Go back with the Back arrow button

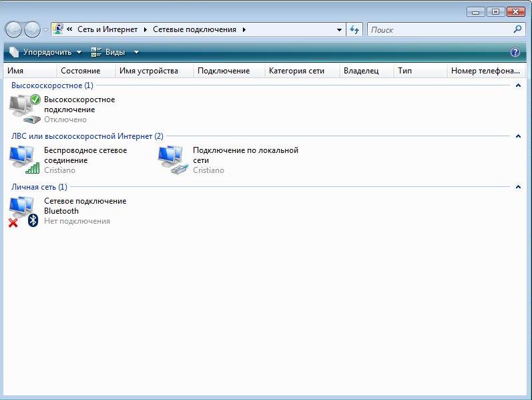click(13, 29)
